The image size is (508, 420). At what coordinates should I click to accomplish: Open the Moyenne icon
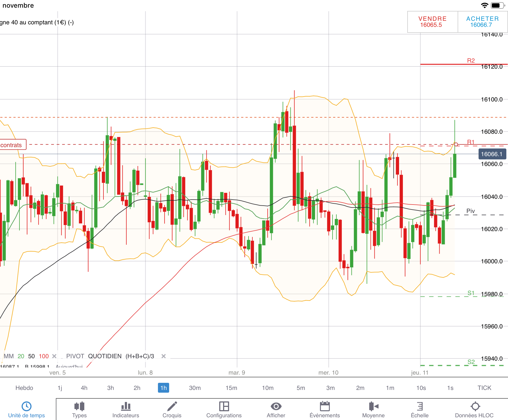(x=373, y=406)
